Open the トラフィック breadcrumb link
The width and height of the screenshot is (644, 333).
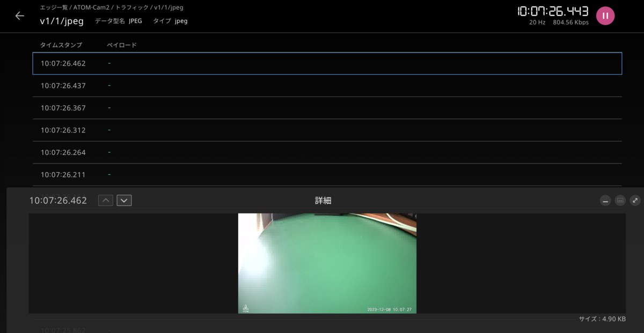(x=132, y=8)
